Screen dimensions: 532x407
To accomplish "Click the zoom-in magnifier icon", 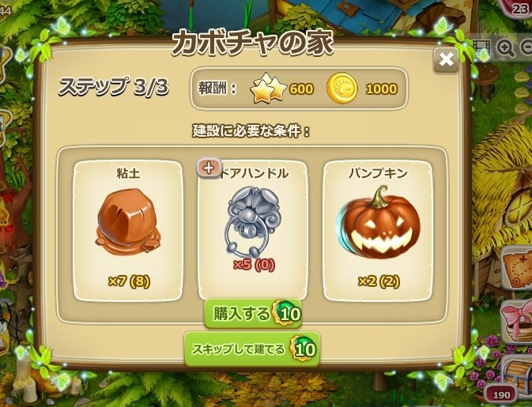I will pyautogui.click(x=506, y=48).
